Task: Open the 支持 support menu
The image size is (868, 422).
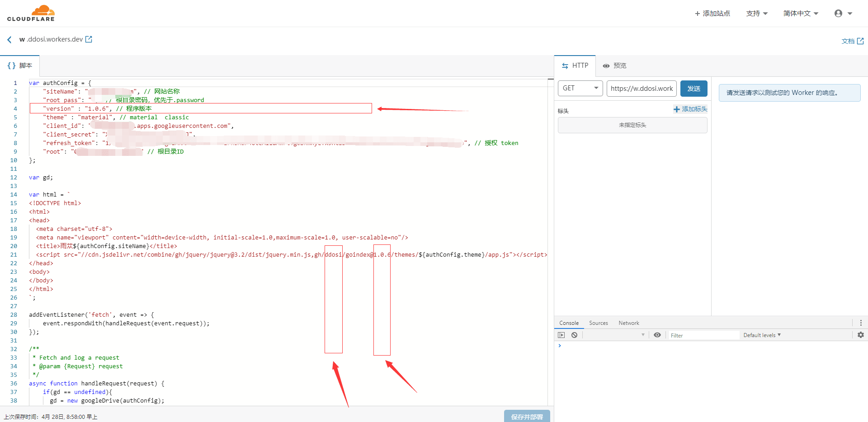Action: point(757,14)
